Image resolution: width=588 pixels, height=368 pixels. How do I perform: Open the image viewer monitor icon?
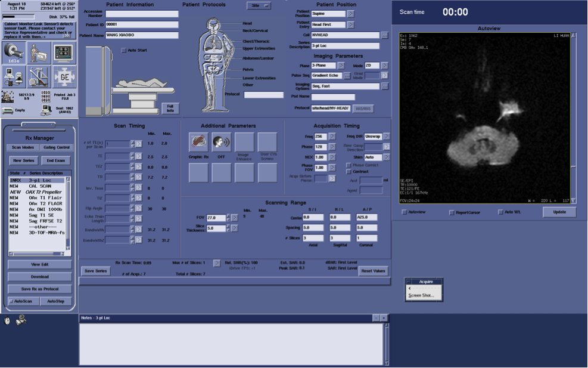(64, 52)
